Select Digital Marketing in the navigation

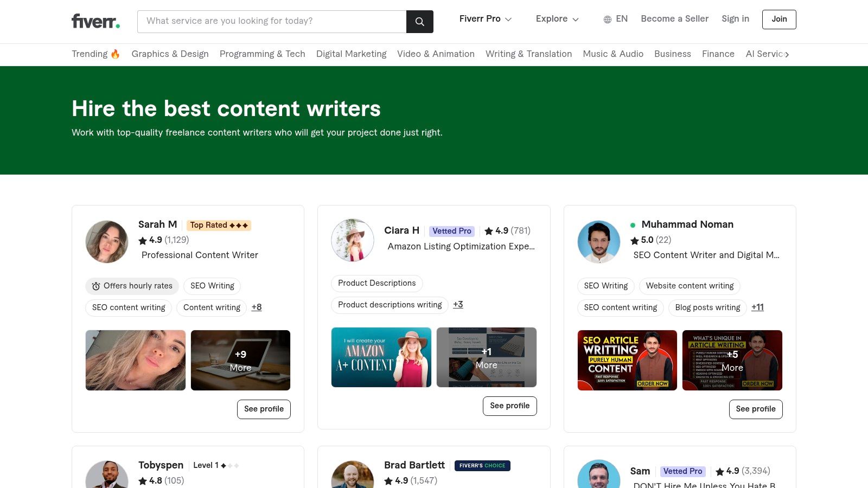pyautogui.click(x=352, y=54)
